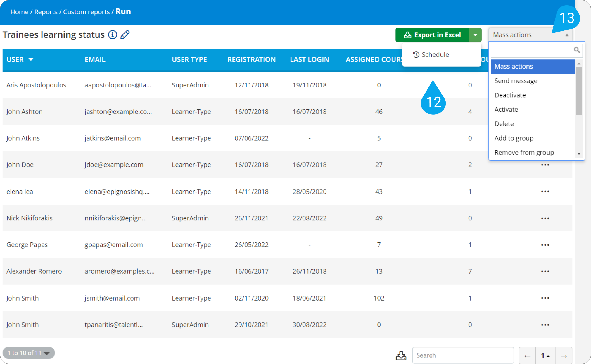
Task: Expand Export in Excel dropdown arrow
Action: pos(475,35)
